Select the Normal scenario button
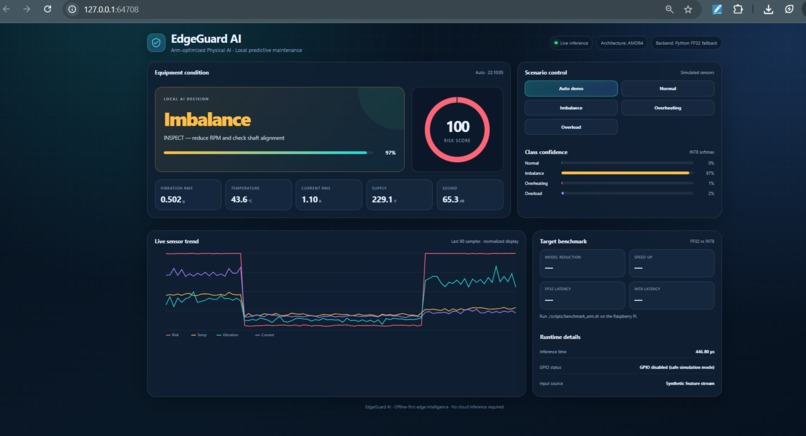The image size is (806, 436). click(x=668, y=88)
